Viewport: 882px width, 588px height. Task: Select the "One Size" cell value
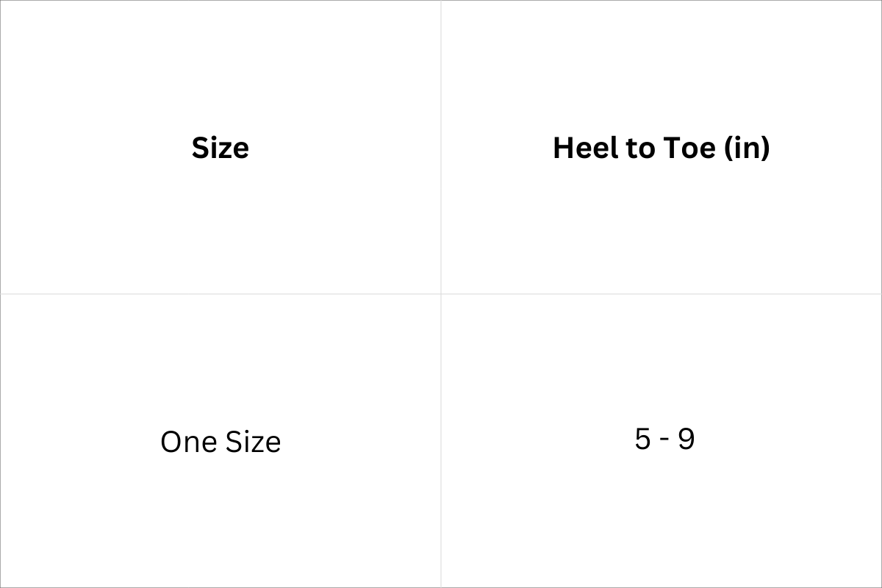[x=220, y=442]
